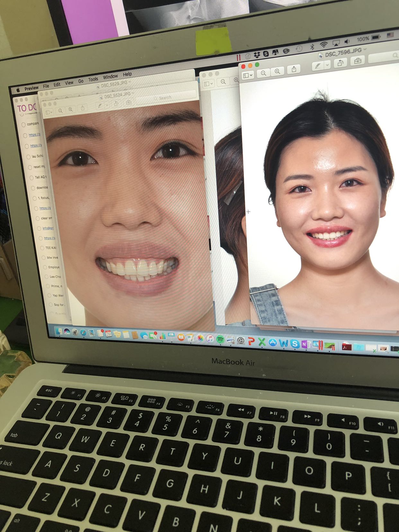Open sidebar view dropdown in middle background window
The width and height of the screenshot is (399, 532).
point(208,84)
